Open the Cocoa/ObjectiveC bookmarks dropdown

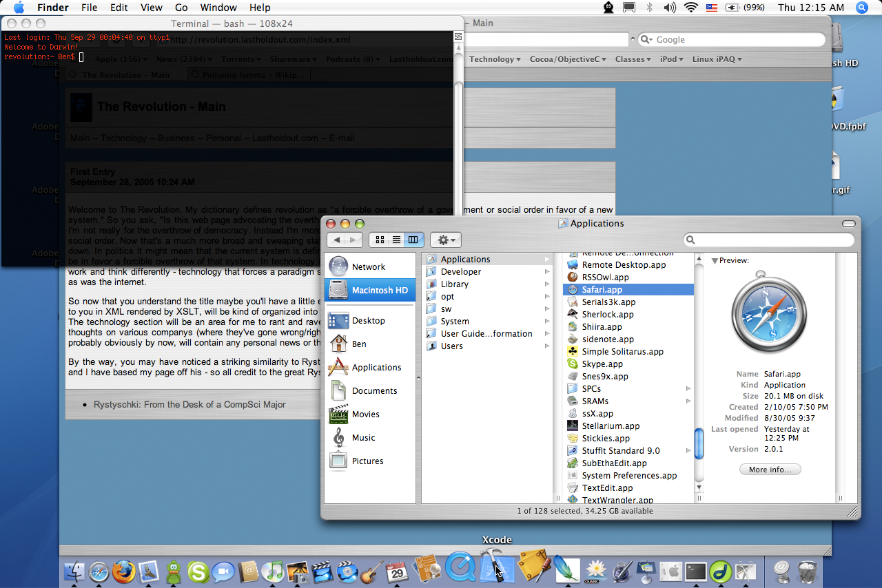pos(568,59)
